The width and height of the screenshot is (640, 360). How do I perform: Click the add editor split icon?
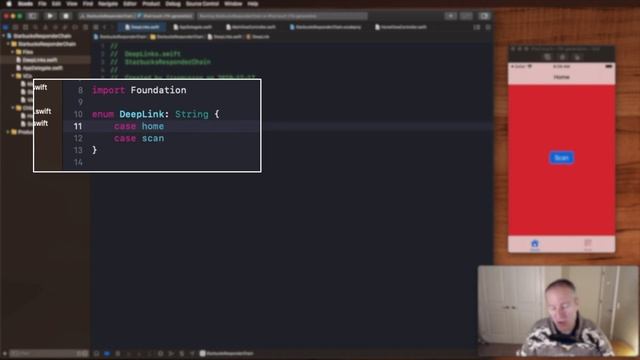(x=488, y=27)
